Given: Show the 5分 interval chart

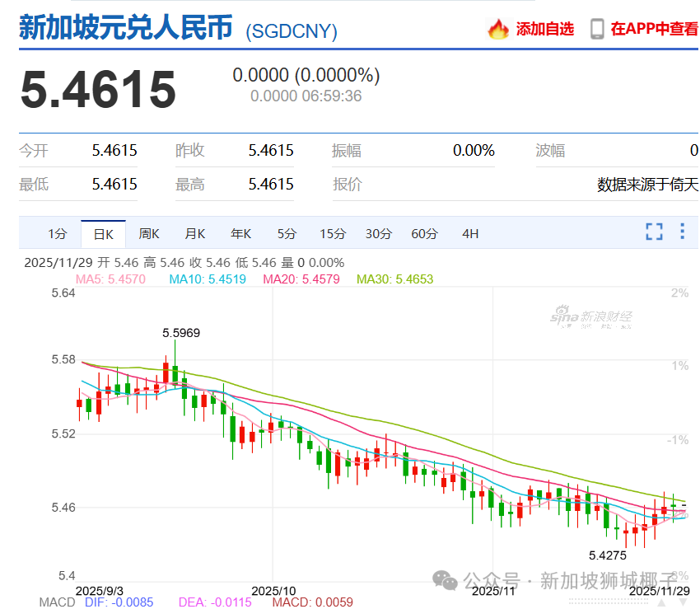Looking at the screenshot, I should [x=287, y=234].
